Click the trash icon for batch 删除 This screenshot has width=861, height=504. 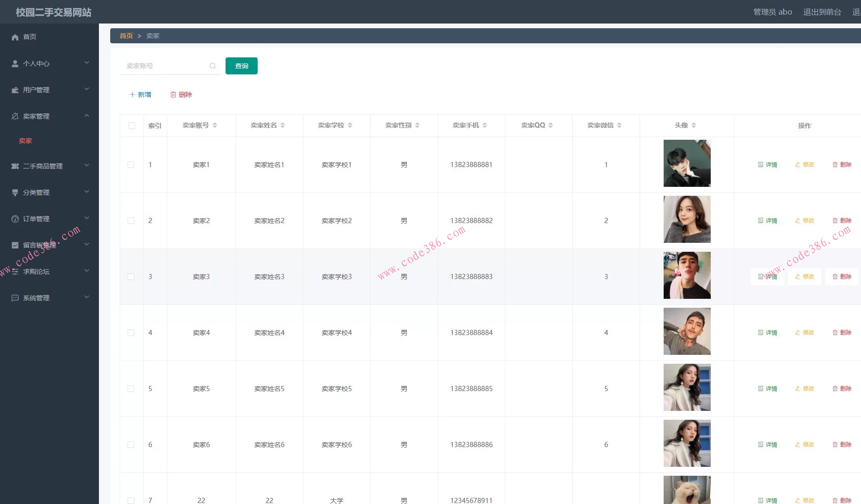tap(173, 95)
